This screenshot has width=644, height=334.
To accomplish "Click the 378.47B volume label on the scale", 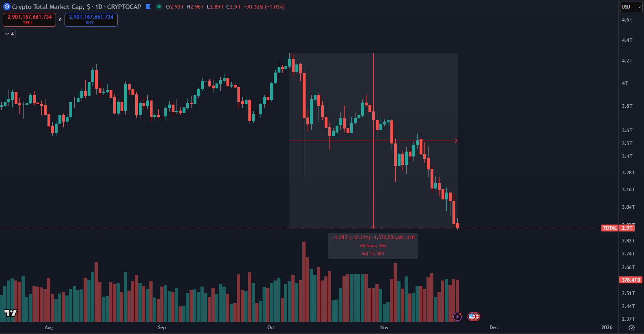I will pyautogui.click(x=631, y=280).
